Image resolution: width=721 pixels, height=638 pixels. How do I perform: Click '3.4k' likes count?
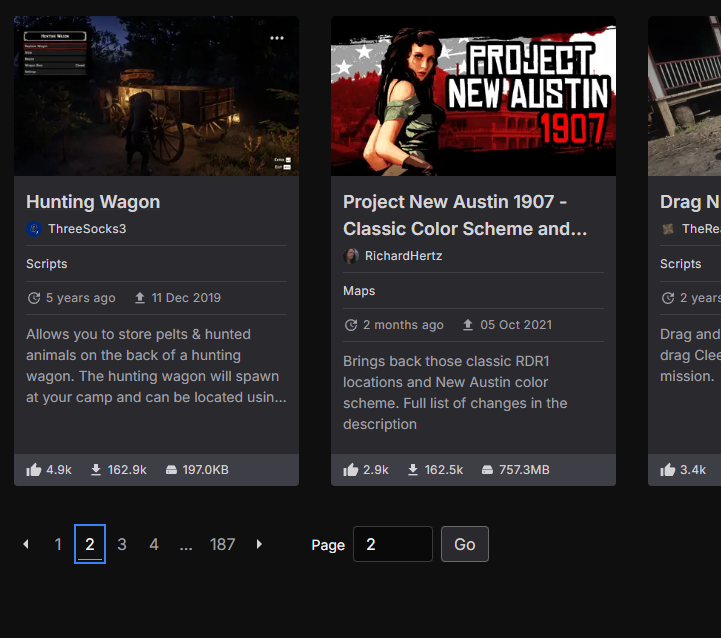[x=693, y=470]
